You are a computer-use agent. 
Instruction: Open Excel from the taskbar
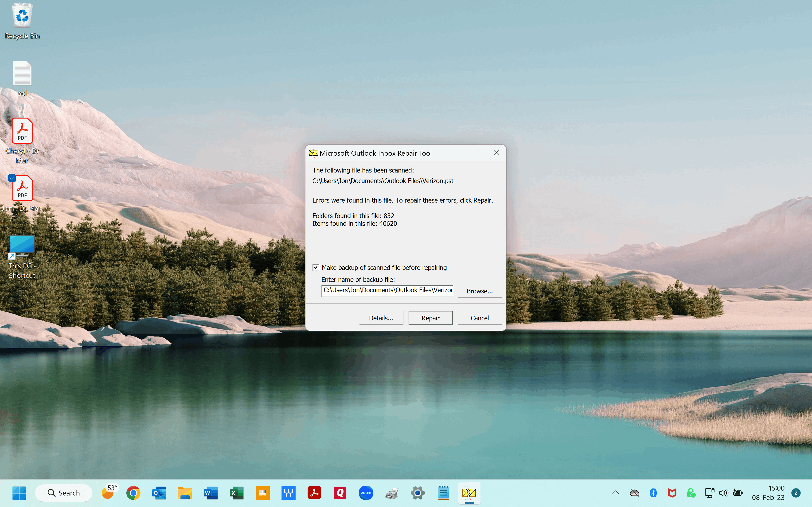click(x=237, y=493)
